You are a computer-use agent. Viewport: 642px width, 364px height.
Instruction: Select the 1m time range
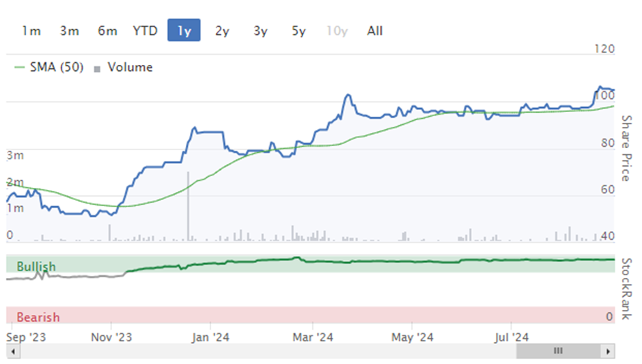coord(31,31)
